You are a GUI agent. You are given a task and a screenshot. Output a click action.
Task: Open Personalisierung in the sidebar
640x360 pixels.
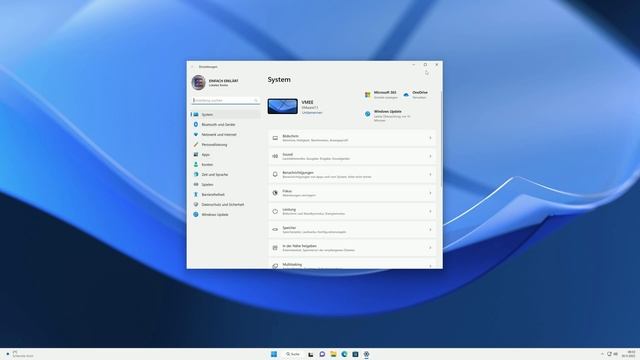pos(225,144)
